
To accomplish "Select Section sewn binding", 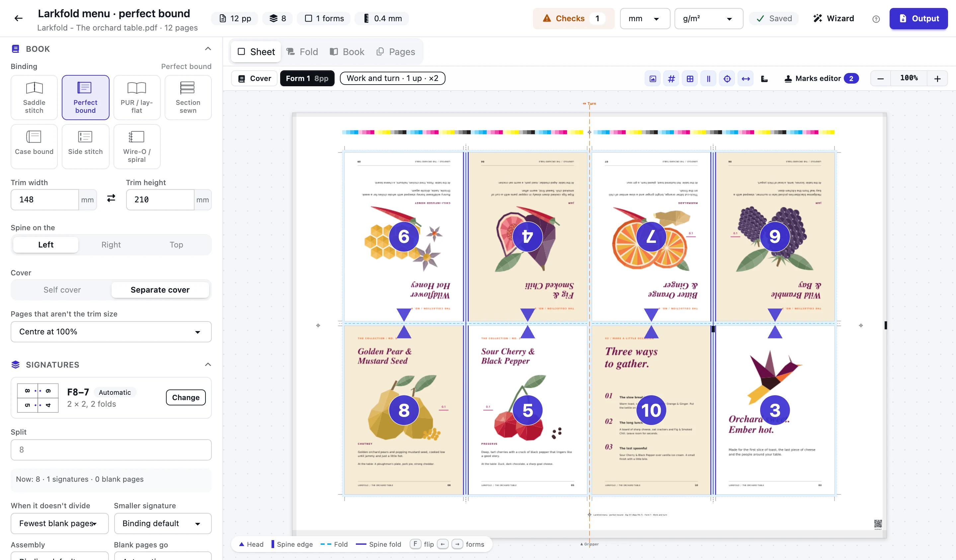I will click(188, 98).
